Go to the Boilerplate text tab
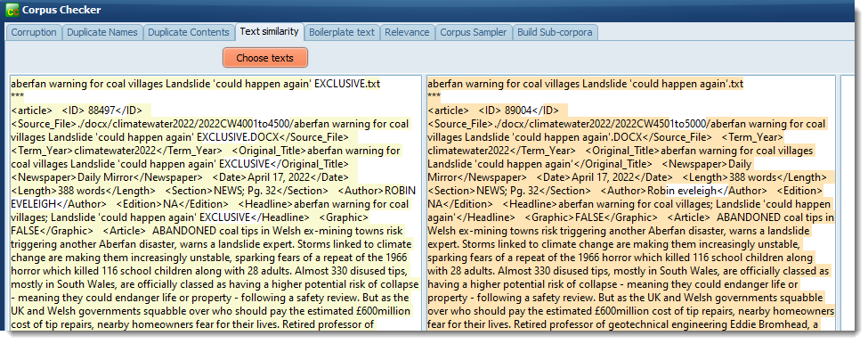868x344 pixels. pos(342,32)
